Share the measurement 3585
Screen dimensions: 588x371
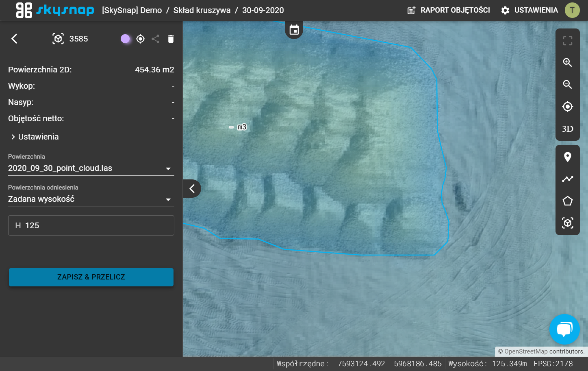(155, 39)
